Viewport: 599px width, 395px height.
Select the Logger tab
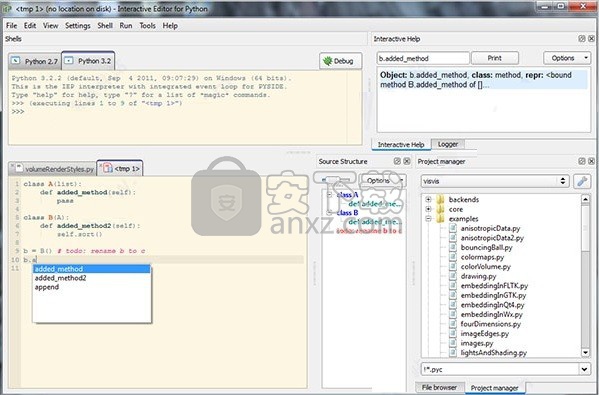pos(448,144)
